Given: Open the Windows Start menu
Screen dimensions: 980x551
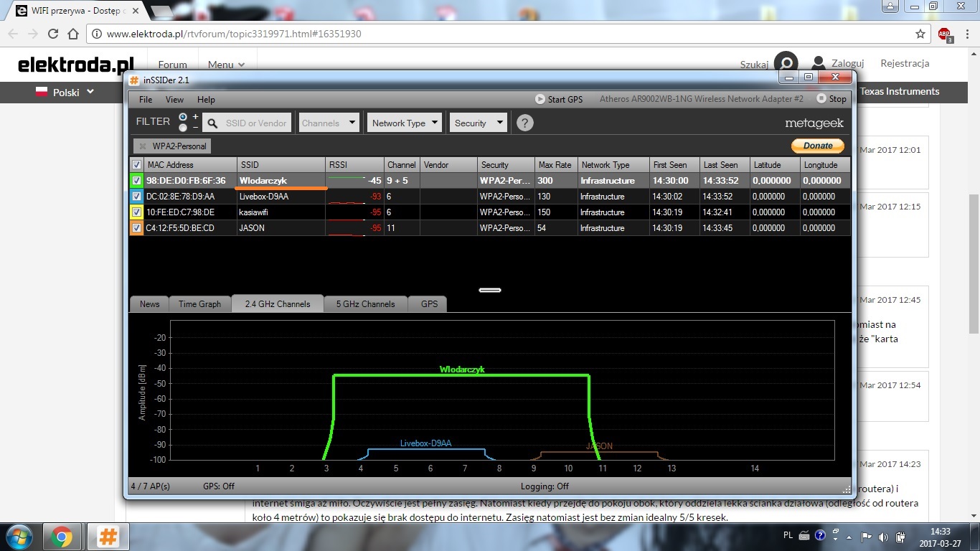Looking at the screenshot, I should (19, 537).
